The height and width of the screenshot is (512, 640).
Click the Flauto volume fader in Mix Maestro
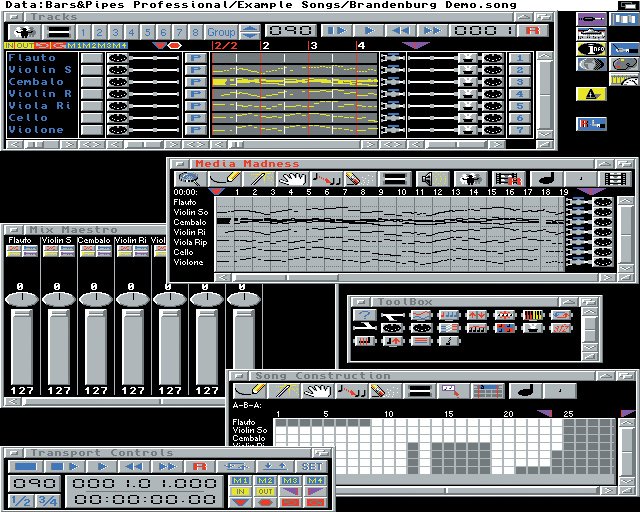point(22,347)
